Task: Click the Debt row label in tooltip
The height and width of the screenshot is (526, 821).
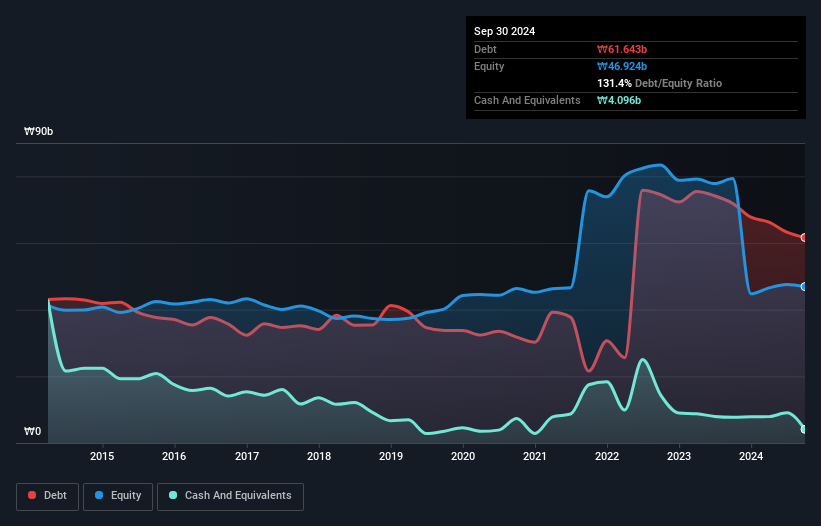Action: click(485, 49)
